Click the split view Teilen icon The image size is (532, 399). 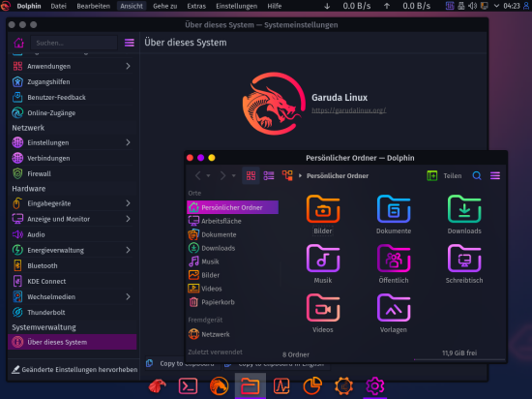point(432,175)
